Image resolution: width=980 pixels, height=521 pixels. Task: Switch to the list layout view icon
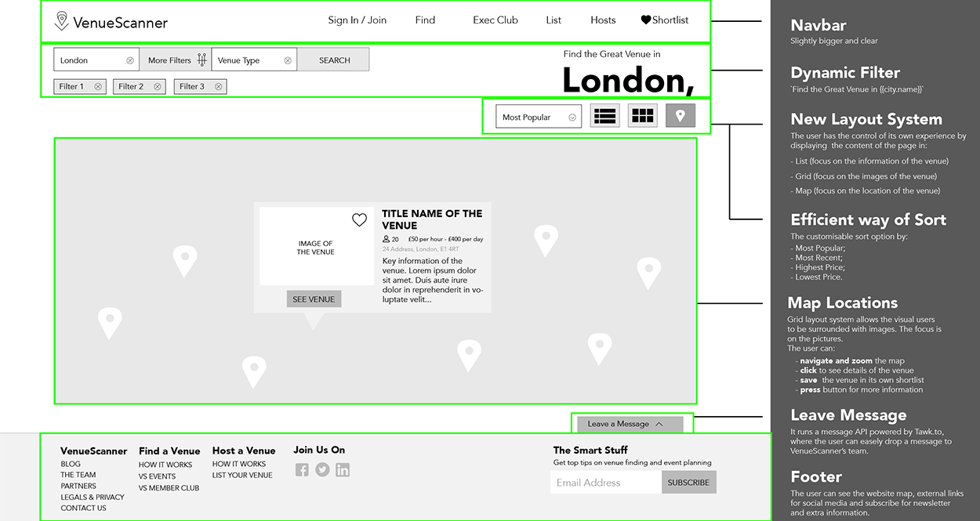pyautogui.click(x=604, y=115)
